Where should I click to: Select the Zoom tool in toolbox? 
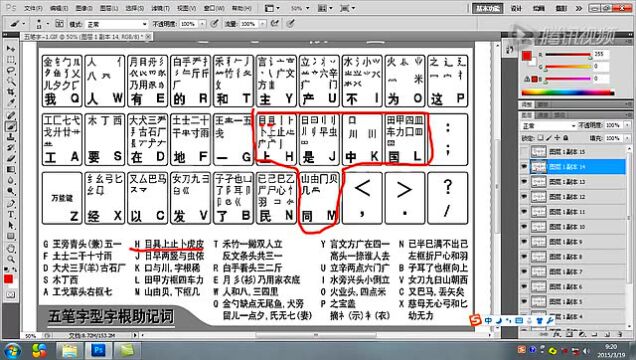click(11, 259)
